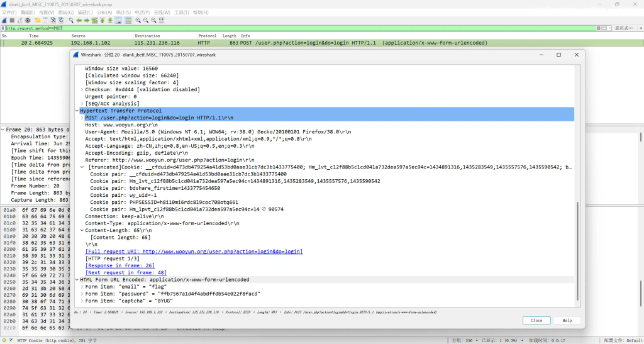Open the 统计(S) menu
The image size is (644, 344).
[121, 13]
